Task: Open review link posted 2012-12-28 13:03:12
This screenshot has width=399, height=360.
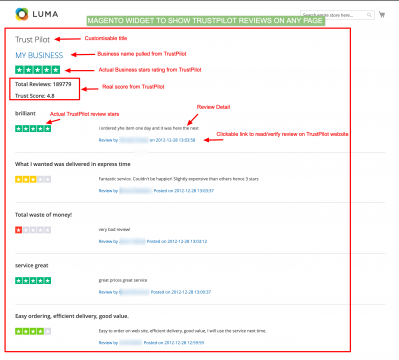Action: [153, 241]
